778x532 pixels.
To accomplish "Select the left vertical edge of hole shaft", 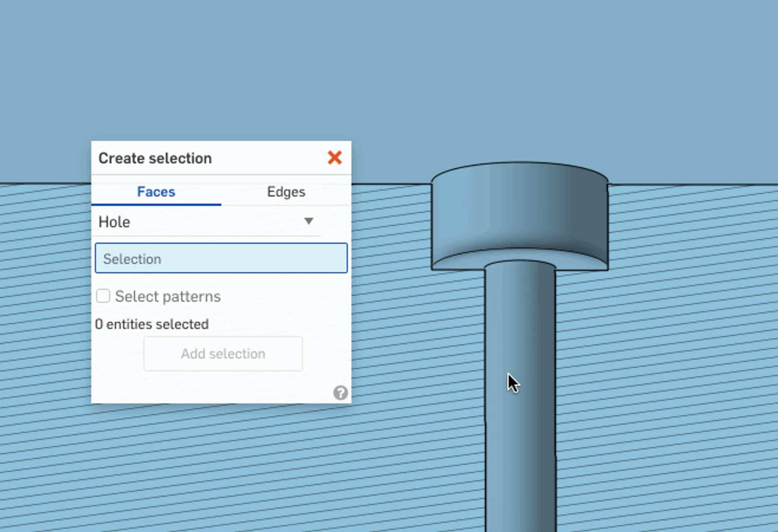I will pyautogui.click(x=485, y=389).
